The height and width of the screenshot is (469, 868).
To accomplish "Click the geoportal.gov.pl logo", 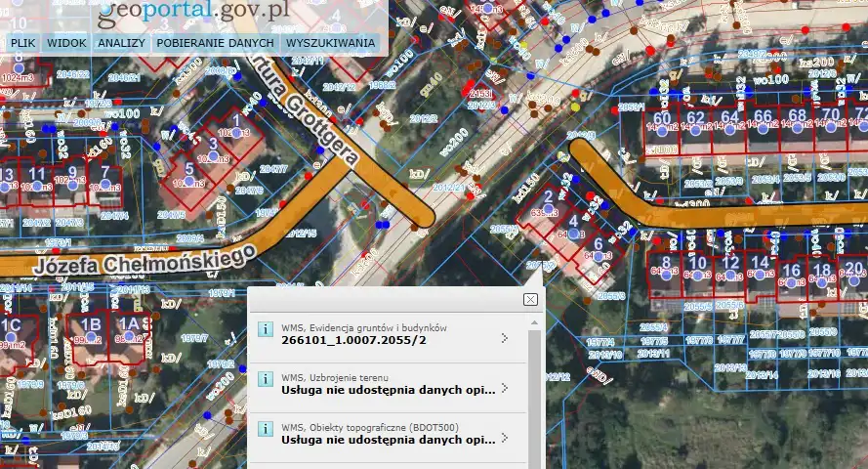I will click(195, 14).
